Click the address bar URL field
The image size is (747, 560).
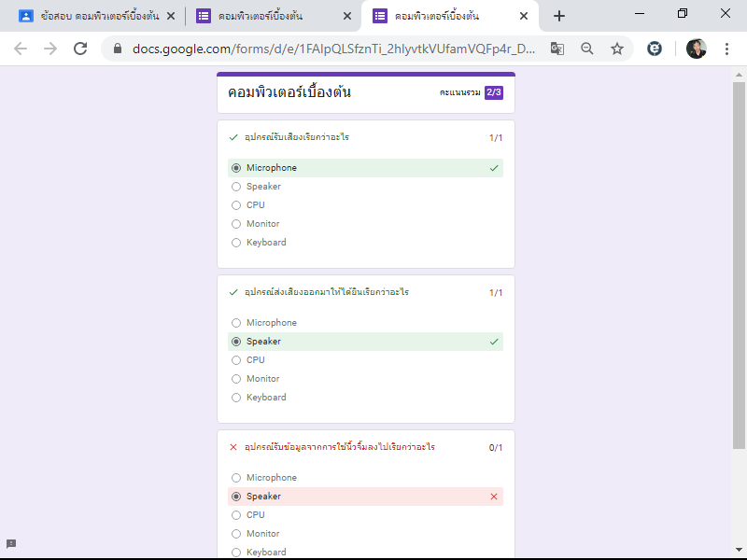[x=333, y=49]
